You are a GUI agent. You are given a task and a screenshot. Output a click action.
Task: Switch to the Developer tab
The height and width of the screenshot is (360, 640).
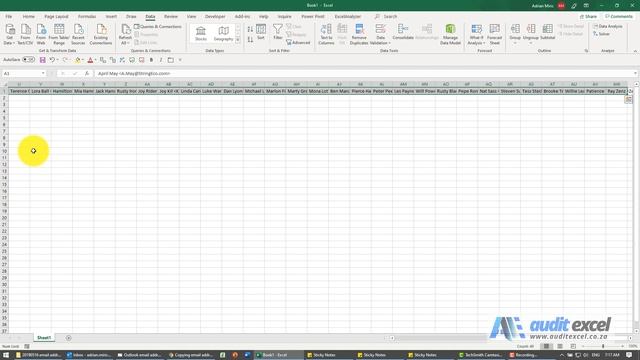pos(215,17)
